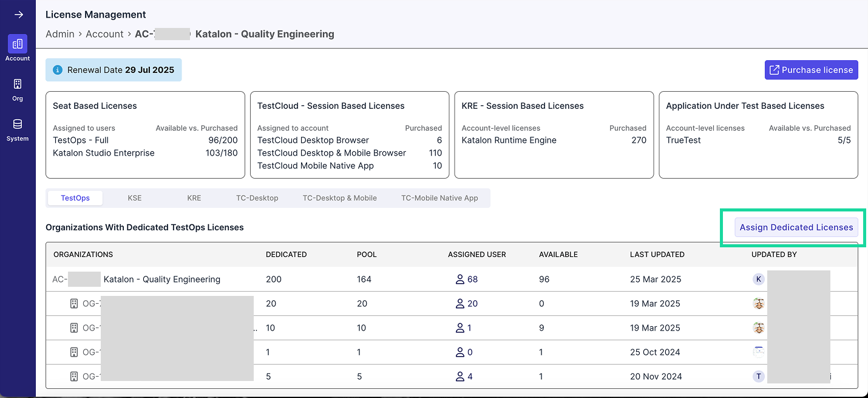Open the Org section in the sidebar
Screen dimensions: 868x398
click(x=18, y=89)
